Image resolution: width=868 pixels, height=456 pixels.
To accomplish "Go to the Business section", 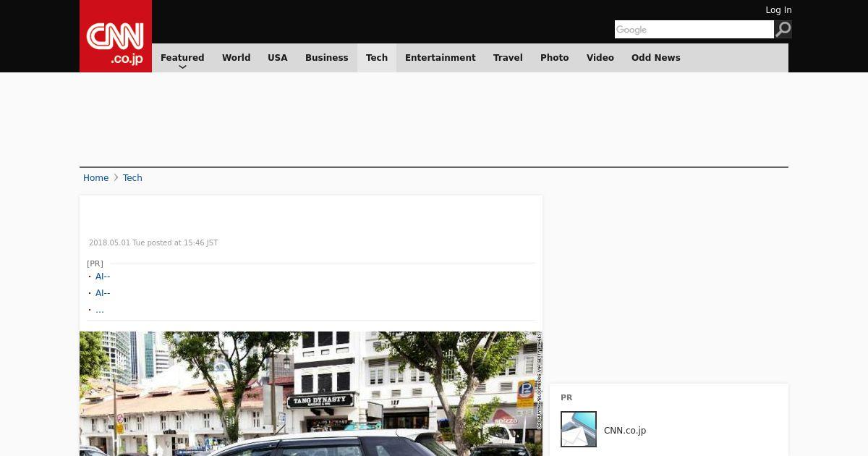I will [327, 58].
